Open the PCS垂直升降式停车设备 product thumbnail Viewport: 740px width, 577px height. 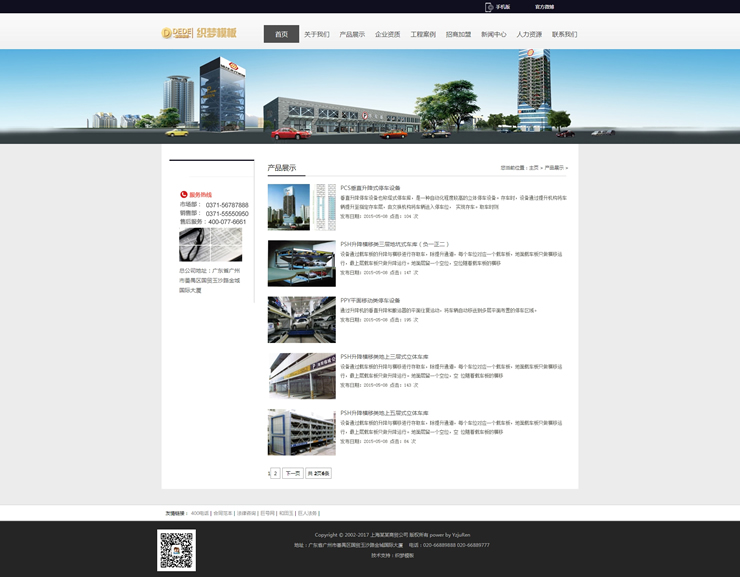pyautogui.click(x=302, y=207)
